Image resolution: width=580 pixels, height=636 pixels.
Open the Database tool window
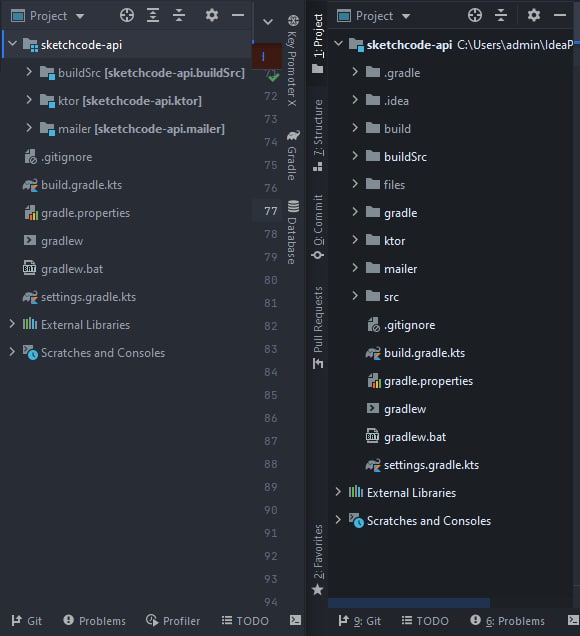tap(293, 232)
